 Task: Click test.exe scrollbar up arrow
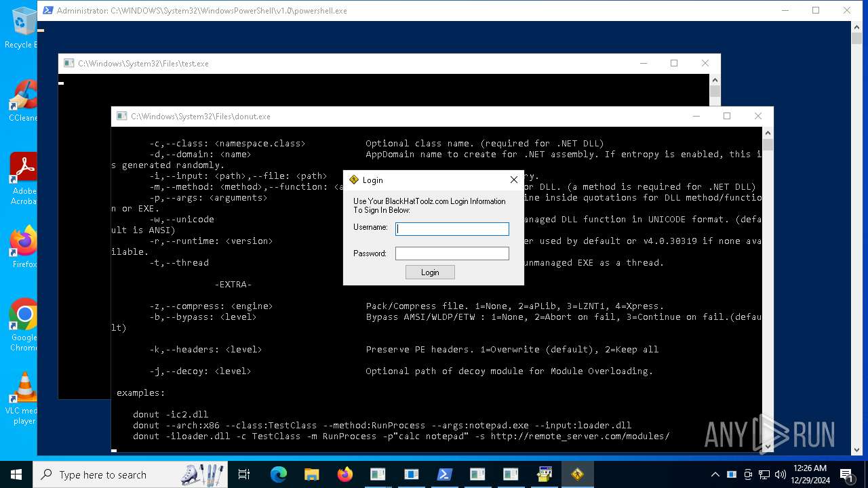coord(715,81)
